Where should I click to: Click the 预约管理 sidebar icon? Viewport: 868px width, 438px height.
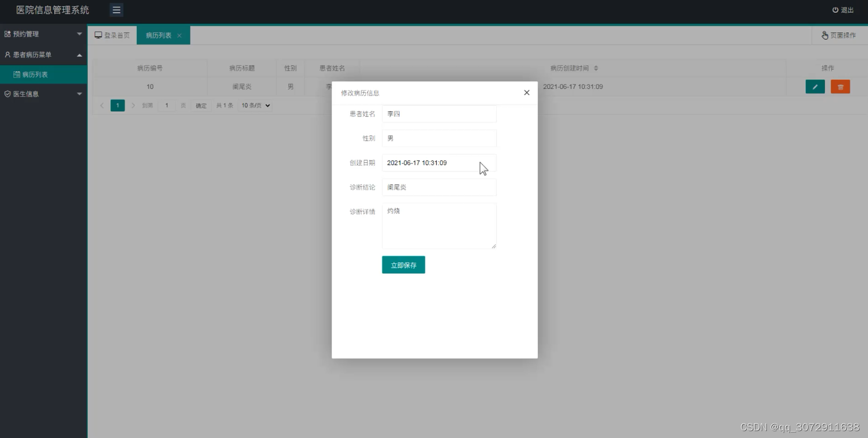(x=7, y=34)
